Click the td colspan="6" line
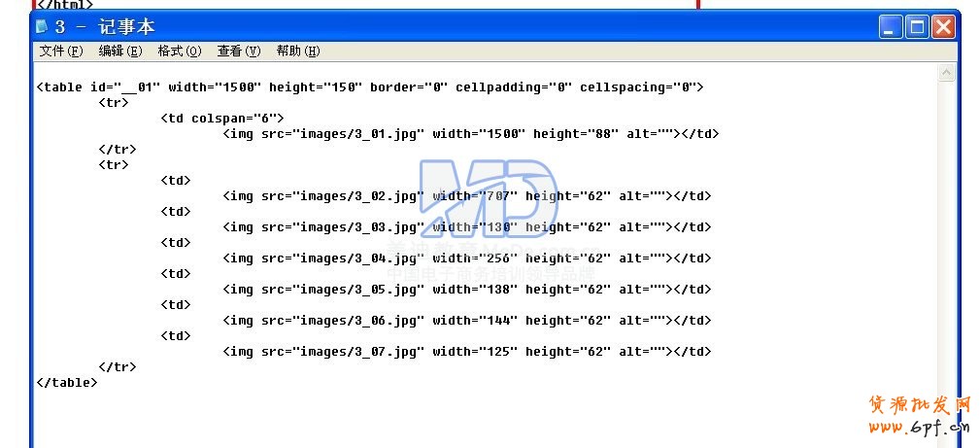 [222, 119]
